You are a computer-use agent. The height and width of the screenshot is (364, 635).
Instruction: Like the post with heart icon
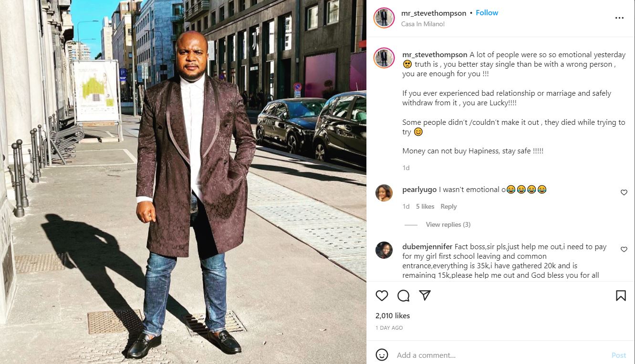[x=382, y=295]
